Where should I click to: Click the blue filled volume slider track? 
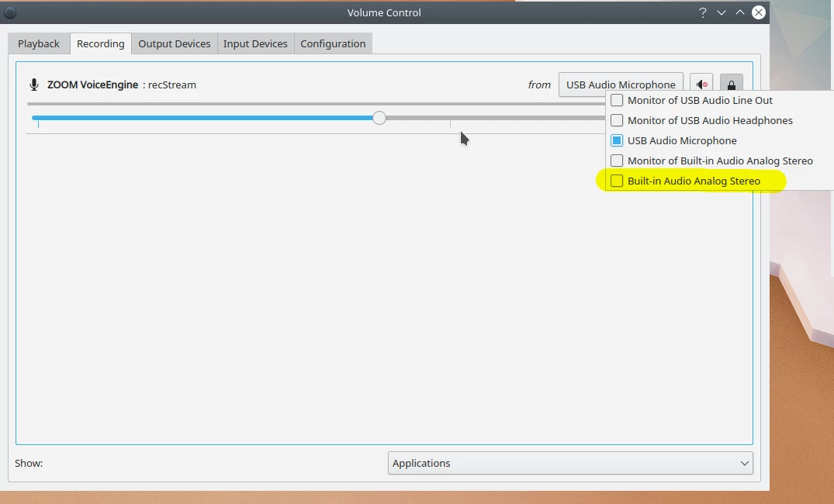[202, 118]
